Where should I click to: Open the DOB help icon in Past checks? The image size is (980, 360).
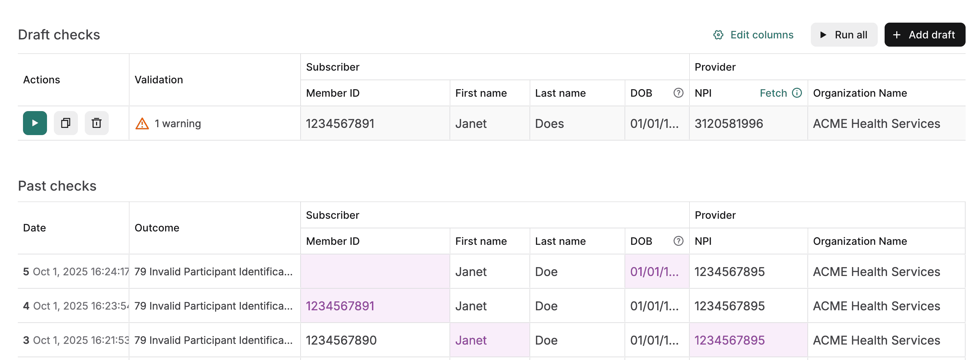coord(679,241)
